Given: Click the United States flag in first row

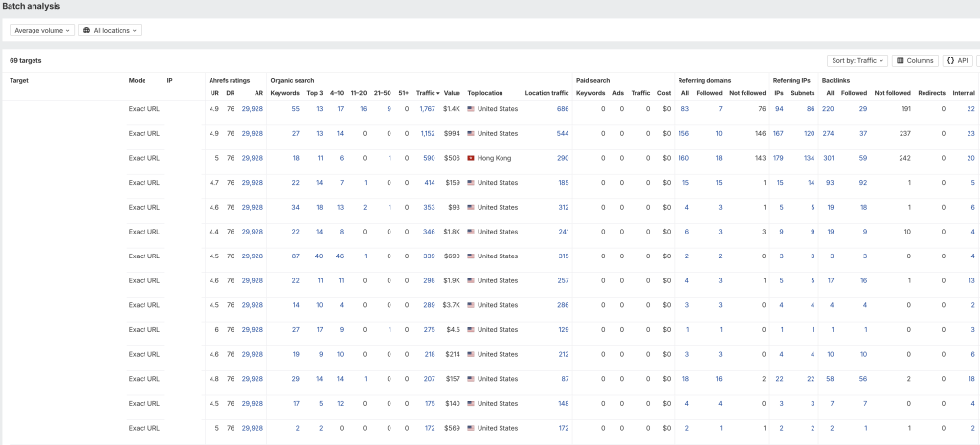Looking at the screenshot, I should [x=471, y=109].
